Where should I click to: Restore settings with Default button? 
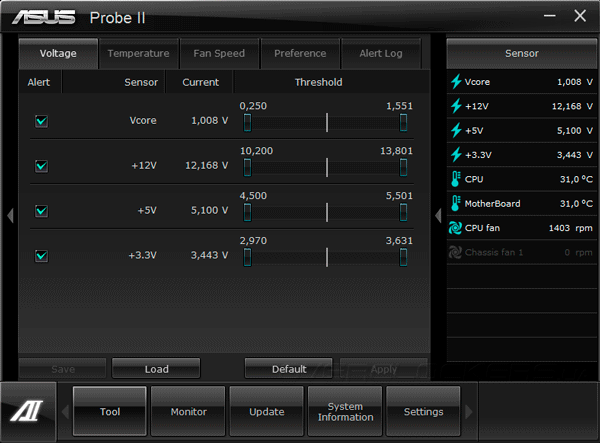click(289, 369)
